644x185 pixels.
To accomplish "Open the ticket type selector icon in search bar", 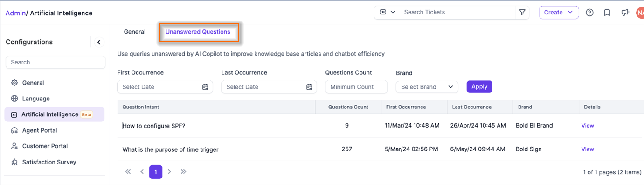I will [387, 13].
